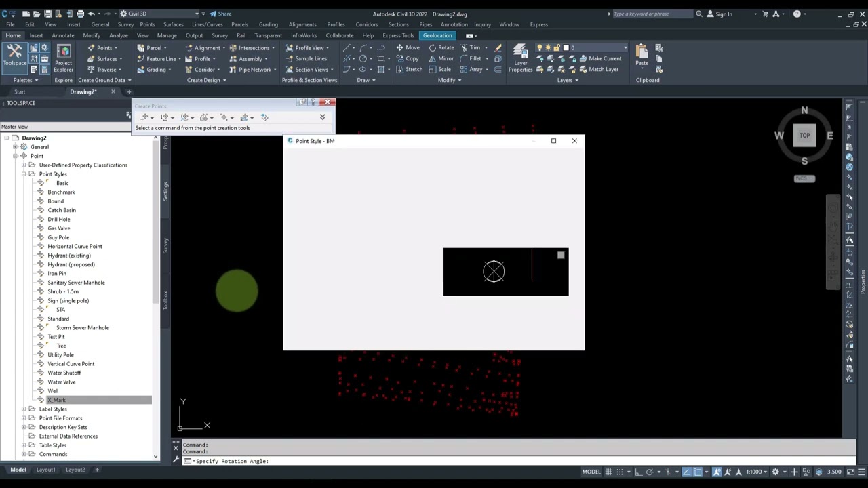The height and width of the screenshot is (488, 868).
Task: Select the Line draw tool
Action: pyautogui.click(x=347, y=47)
